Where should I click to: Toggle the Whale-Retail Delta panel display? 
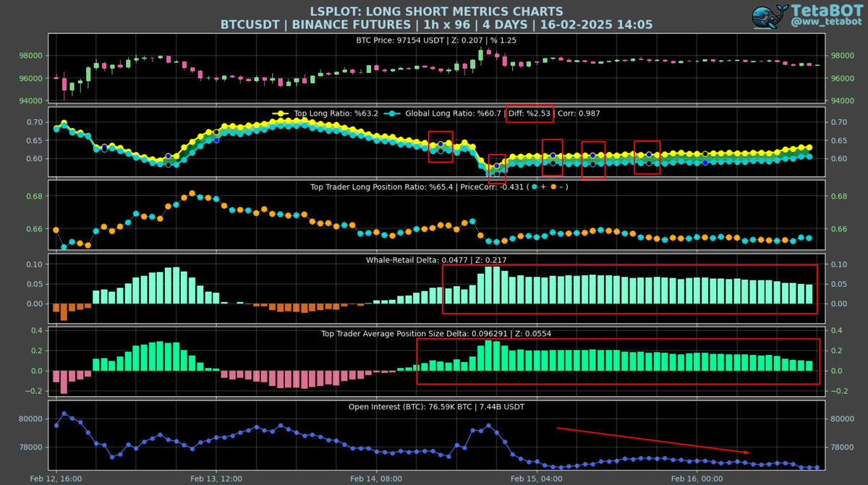click(x=434, y=259)
